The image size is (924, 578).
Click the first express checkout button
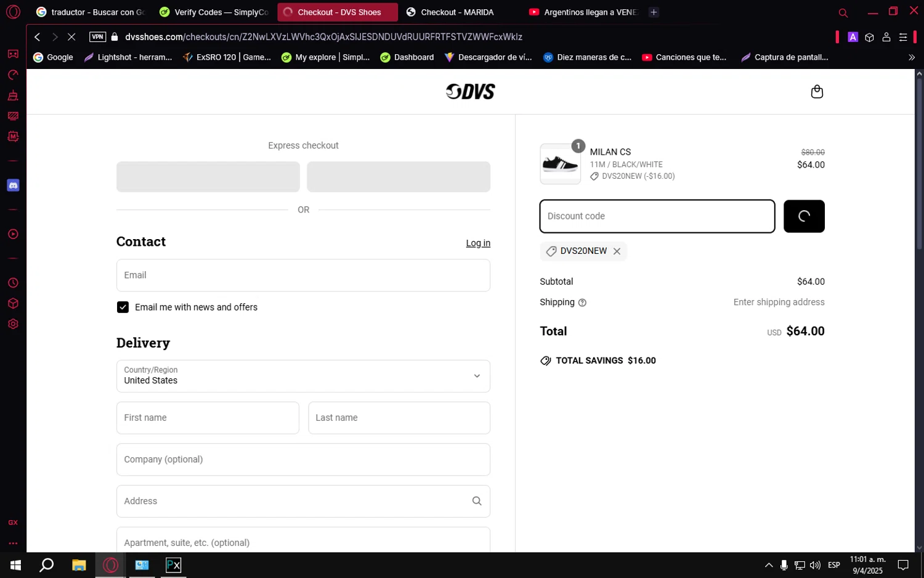click(208, 177)
